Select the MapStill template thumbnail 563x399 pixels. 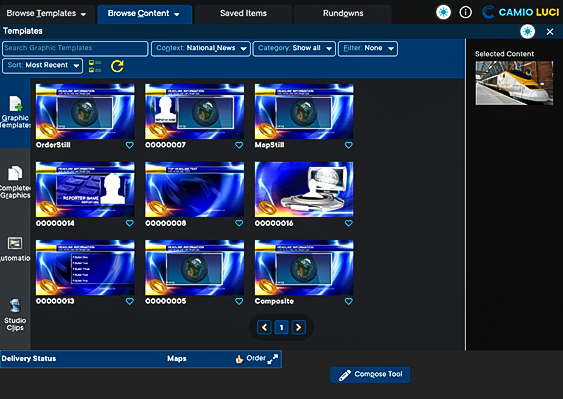[304, 111]
